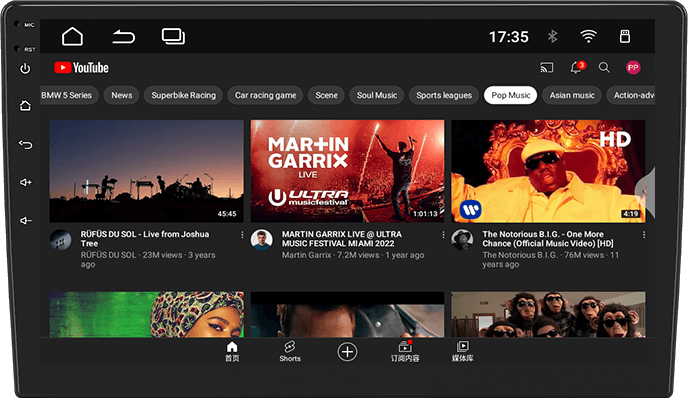Click the volume up side button
Viewport: 688px width, 398px height.
[25, 182]
